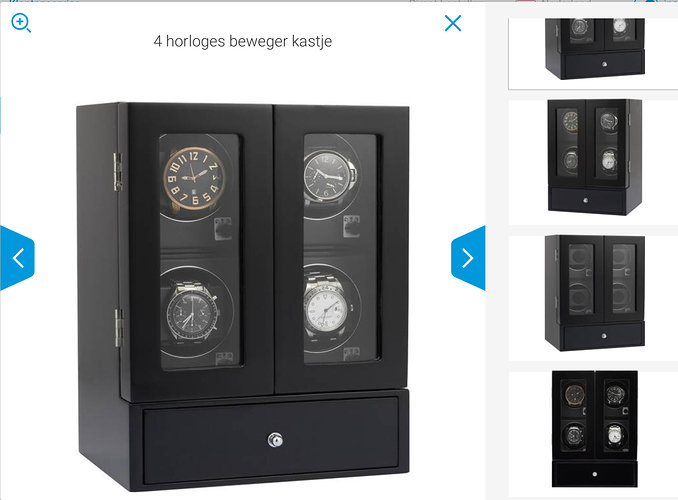The width and height of the screenshot is (678, 500).
Task: Select the thumbnail with the black background
Action: click(595, 429)
